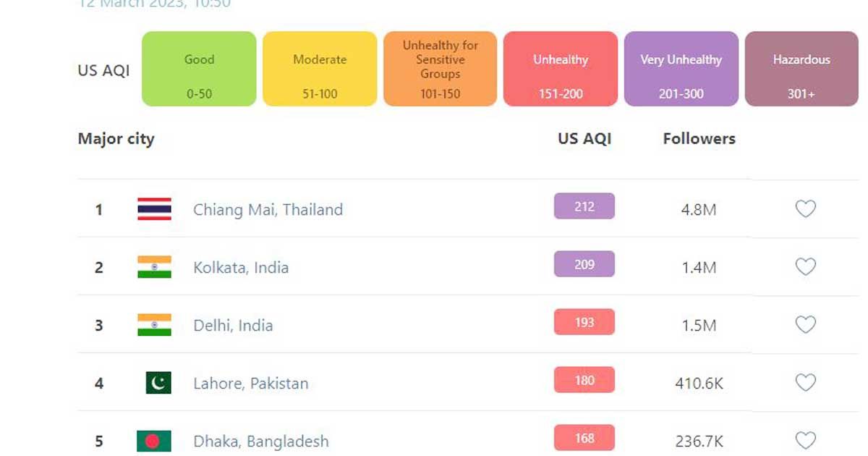The width and height of the screenshot is (868, 456).
Task: Click the heart icon beside Lahore, Pakistan
Action: point(805,383)
